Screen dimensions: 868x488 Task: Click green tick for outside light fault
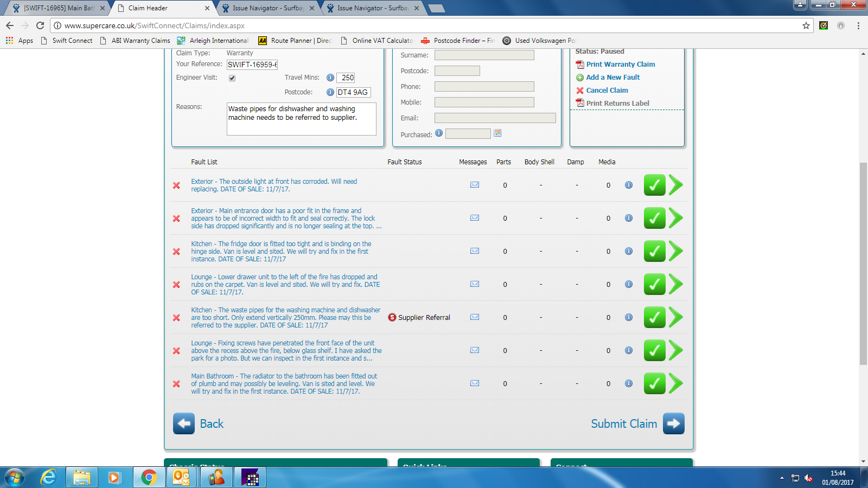655,185
